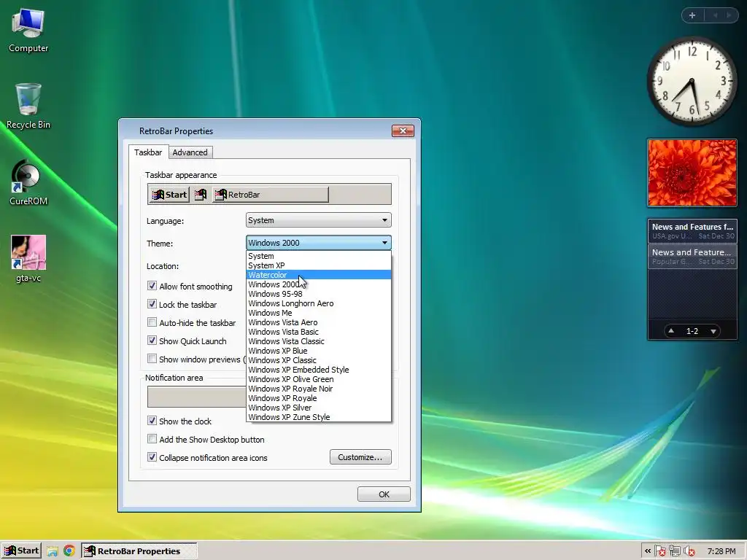Image resolution: width=747 pixels, height=560 pixels.
Task: Open the Computer desktop icon
Action: pyautogui.click(x=28, y=31)
